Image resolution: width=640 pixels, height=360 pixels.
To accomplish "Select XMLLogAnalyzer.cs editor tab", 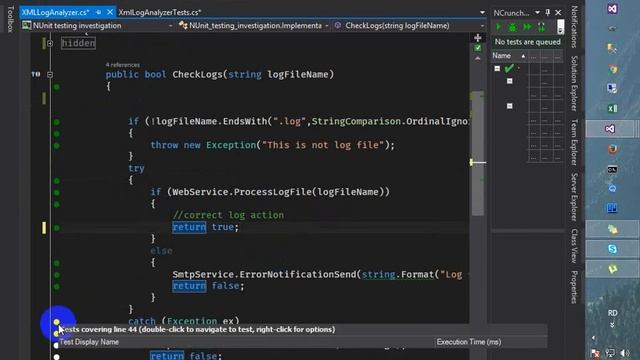I will coord(56,13).
